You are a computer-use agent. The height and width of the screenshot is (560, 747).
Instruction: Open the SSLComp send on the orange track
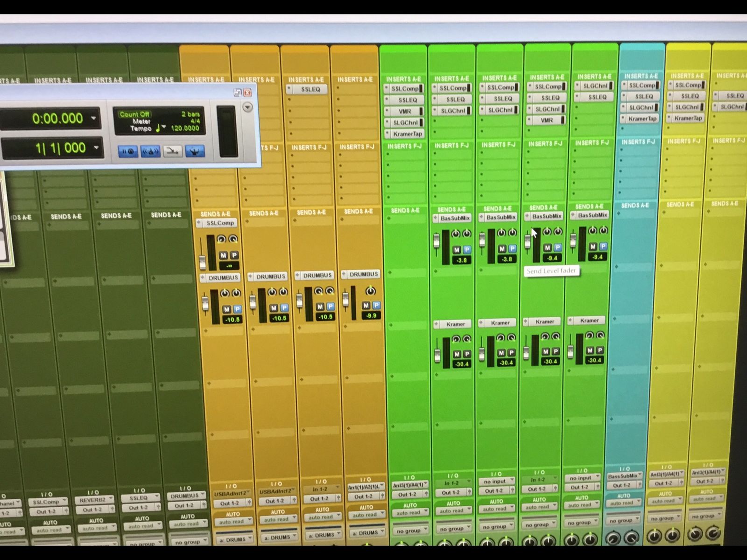coord(220,223)
